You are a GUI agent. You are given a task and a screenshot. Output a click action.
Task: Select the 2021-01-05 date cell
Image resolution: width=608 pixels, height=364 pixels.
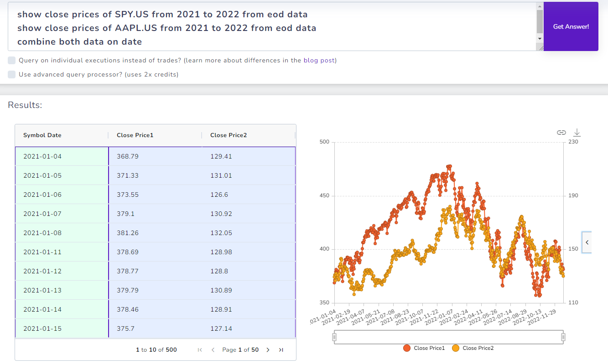(x=62, y=175)
